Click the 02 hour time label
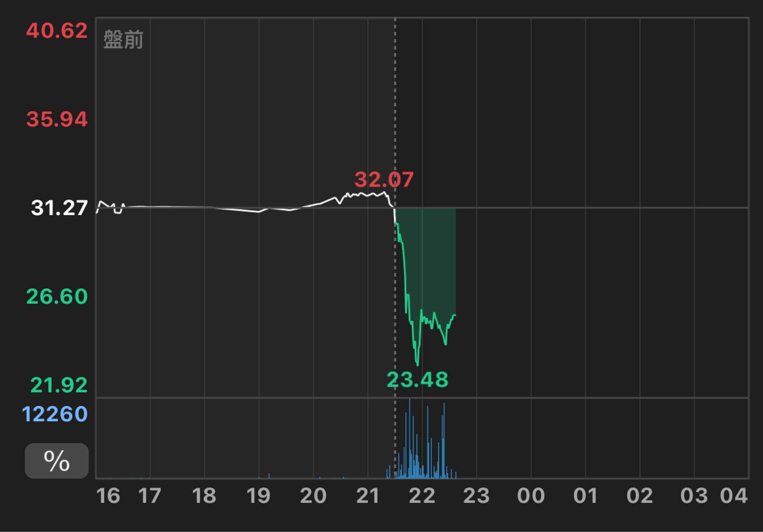This screenshot has width=763, height=532. pyautogui.click(x=640, y=496)
